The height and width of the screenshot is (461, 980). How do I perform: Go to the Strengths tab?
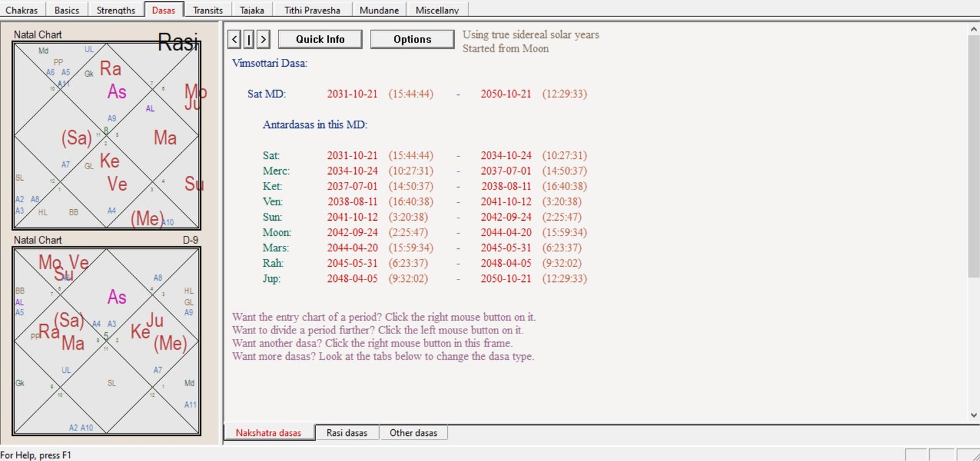click(116, 10)
